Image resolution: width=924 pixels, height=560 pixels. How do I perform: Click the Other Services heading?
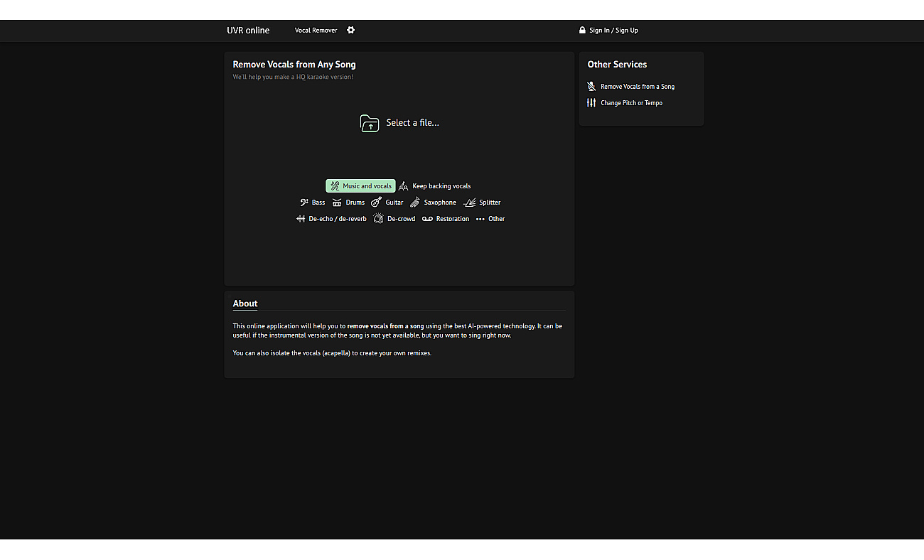tap(617, 65)
